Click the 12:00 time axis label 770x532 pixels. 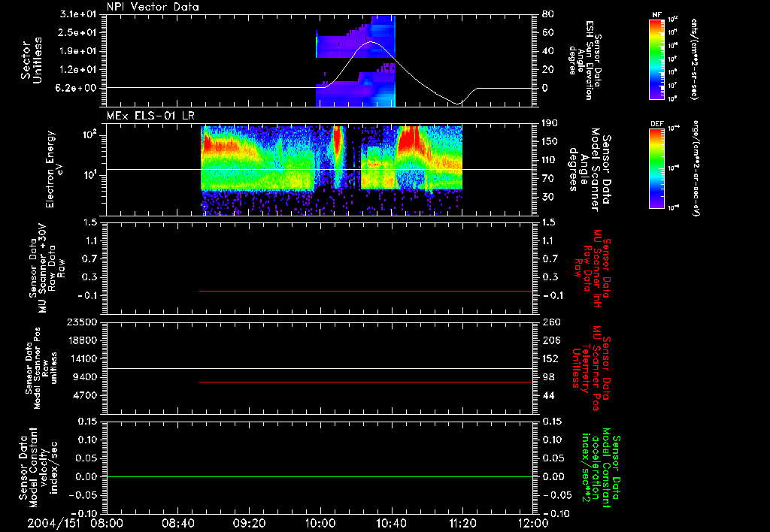pos(533,523)
